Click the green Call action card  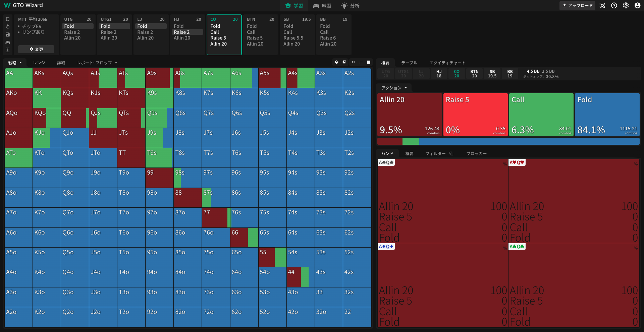pos(541,115)
